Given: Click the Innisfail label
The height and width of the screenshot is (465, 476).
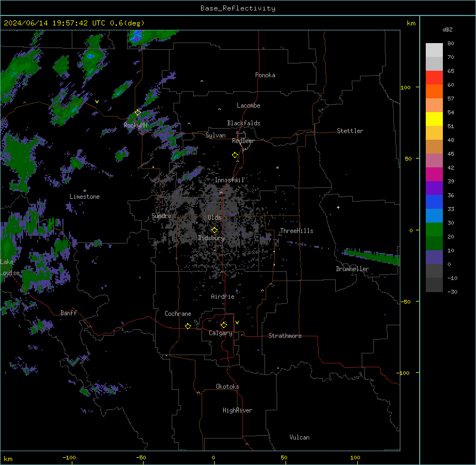Looking at the screenshot, I should tap(230, 180).
